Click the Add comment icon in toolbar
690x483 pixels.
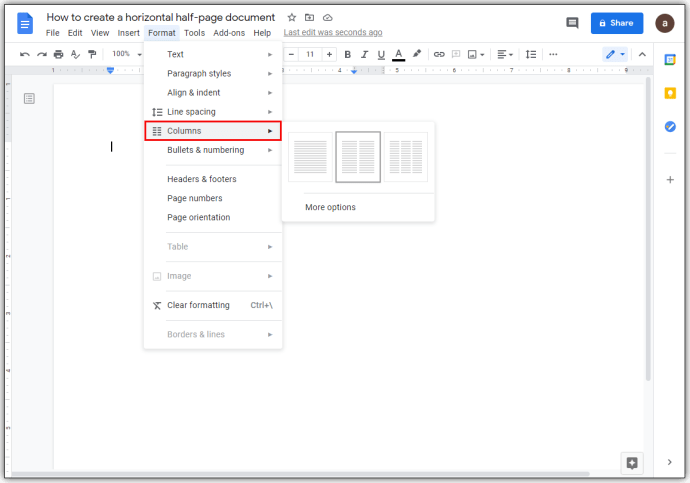456,54
